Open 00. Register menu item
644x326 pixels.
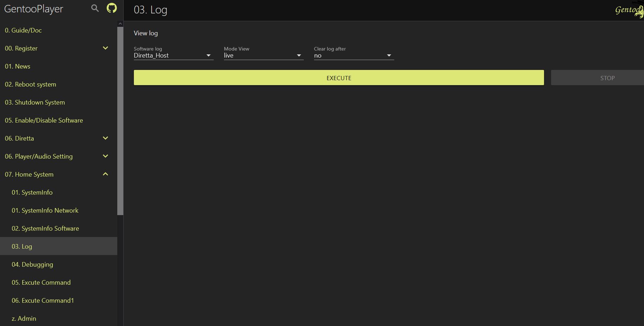coord(59,48)
